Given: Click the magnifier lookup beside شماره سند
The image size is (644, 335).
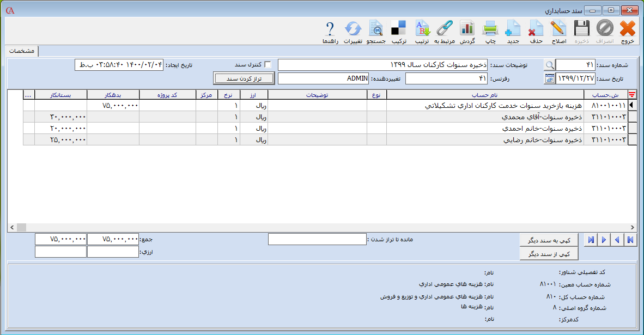Looking at the screenshot, I should click(549, 65).
